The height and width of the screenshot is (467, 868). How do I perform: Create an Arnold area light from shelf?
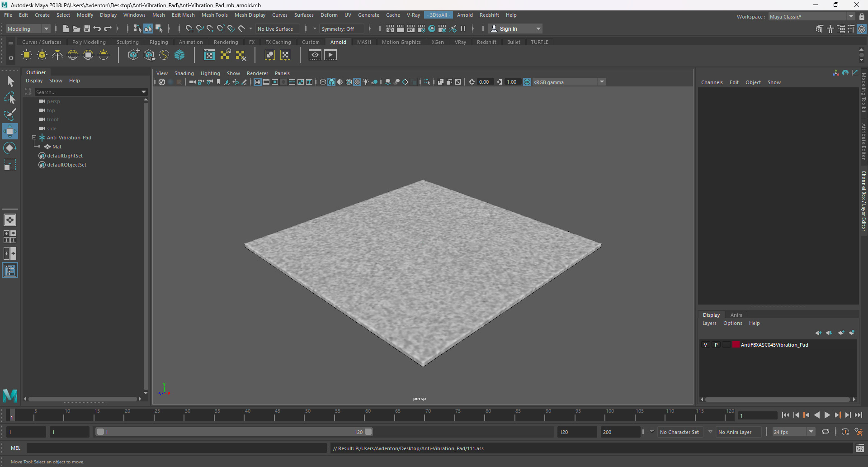click(27, 55)
